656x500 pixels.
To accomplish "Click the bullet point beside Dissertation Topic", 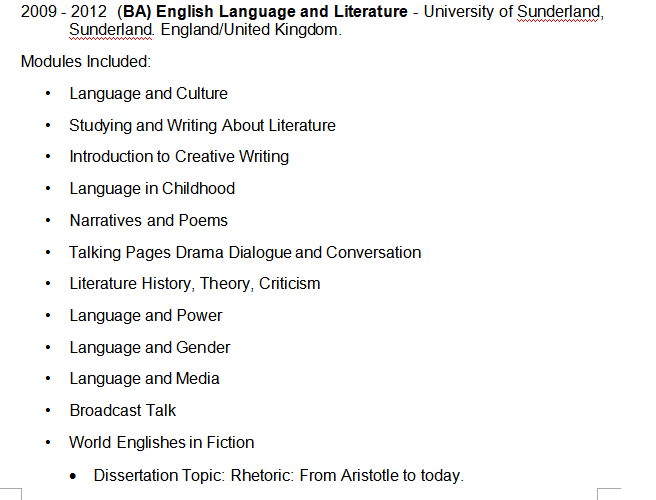I will click(73, 476).
